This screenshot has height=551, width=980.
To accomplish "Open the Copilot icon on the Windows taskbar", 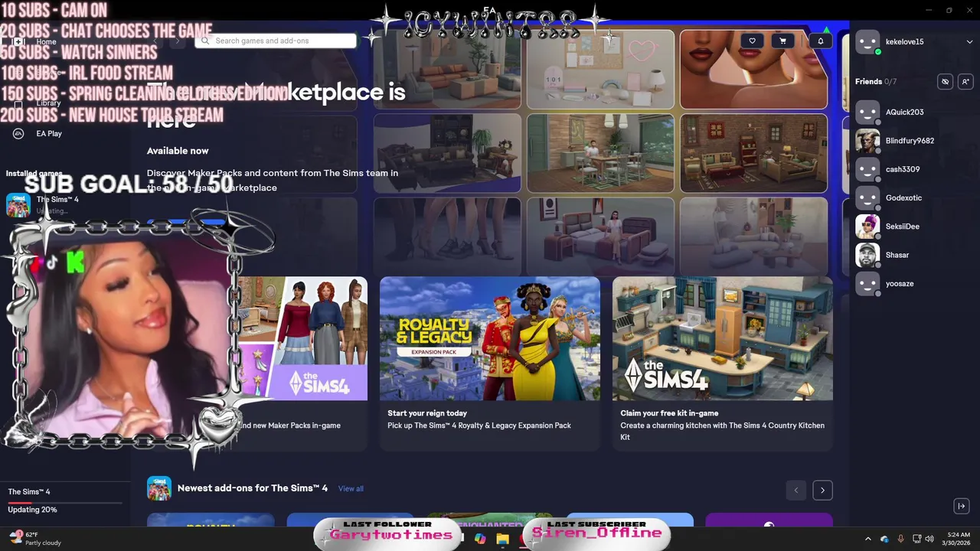I will point(480,539).
